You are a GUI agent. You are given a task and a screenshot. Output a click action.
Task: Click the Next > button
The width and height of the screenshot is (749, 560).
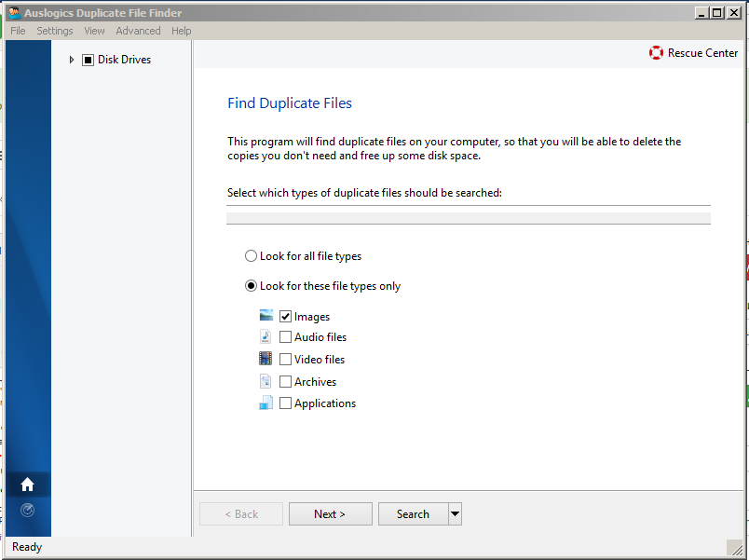point(330,513)
